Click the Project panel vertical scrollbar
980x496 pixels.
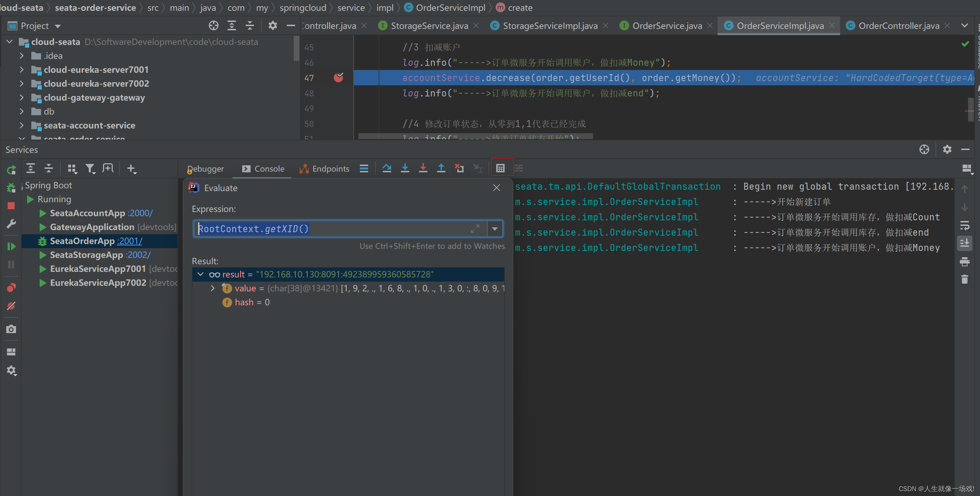pos(297,48)
